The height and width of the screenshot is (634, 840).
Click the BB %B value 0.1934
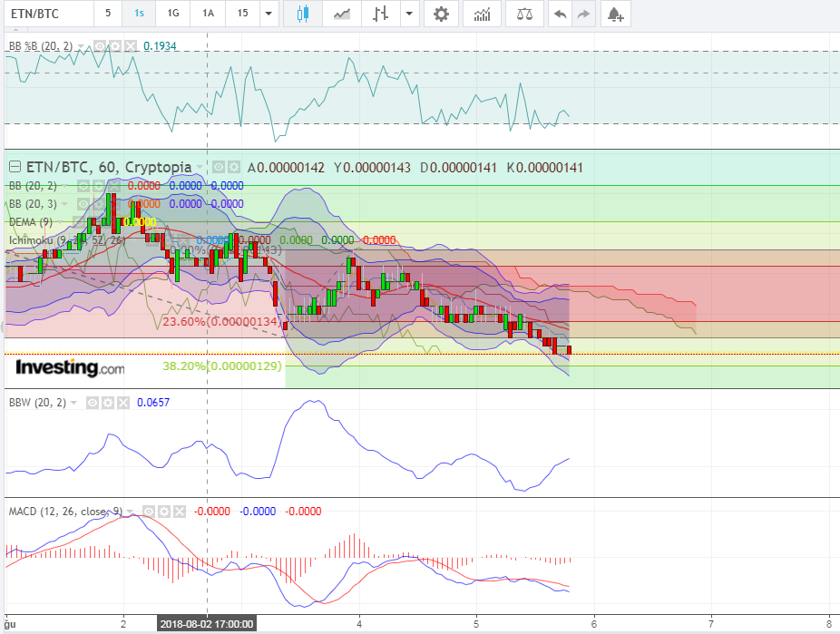click(160, 46)
